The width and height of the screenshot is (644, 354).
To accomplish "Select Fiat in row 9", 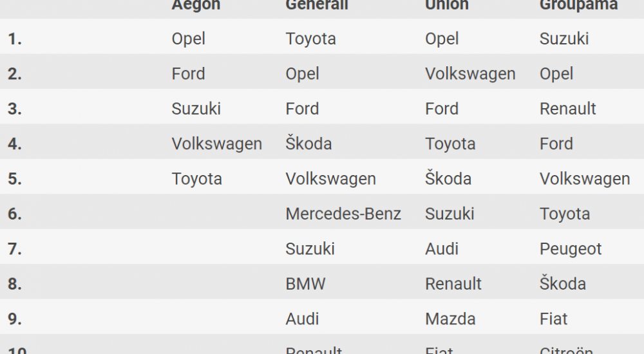I will point(553,319).
